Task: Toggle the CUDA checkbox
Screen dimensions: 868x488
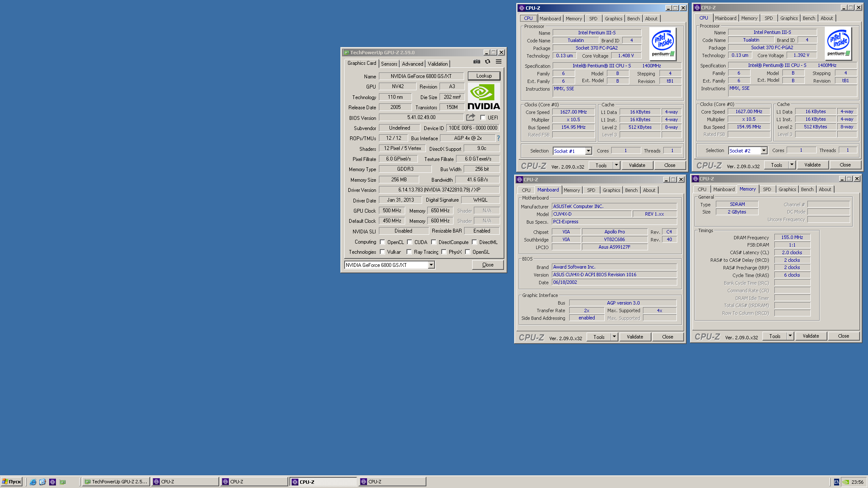Action: [409, 242]
